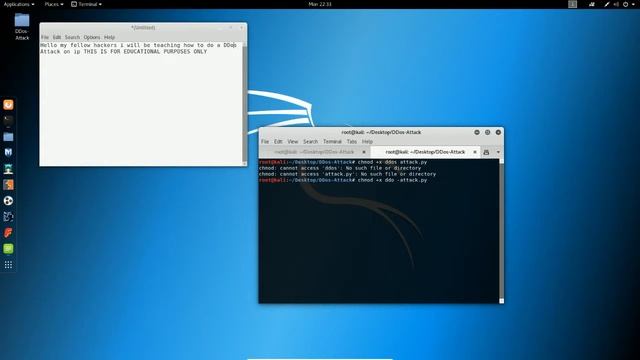
Task: Maximize the terminal window
Action: click(487, 132)
